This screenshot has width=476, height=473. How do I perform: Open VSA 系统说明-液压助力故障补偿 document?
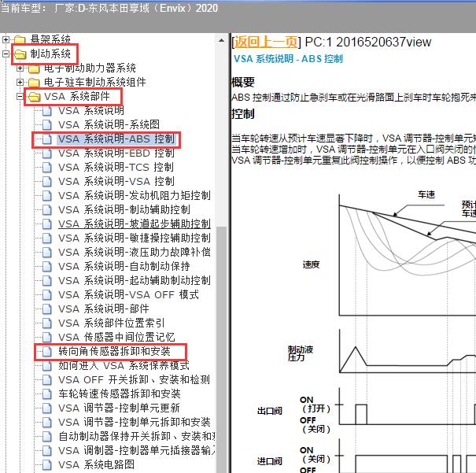(x=135, y=253)
